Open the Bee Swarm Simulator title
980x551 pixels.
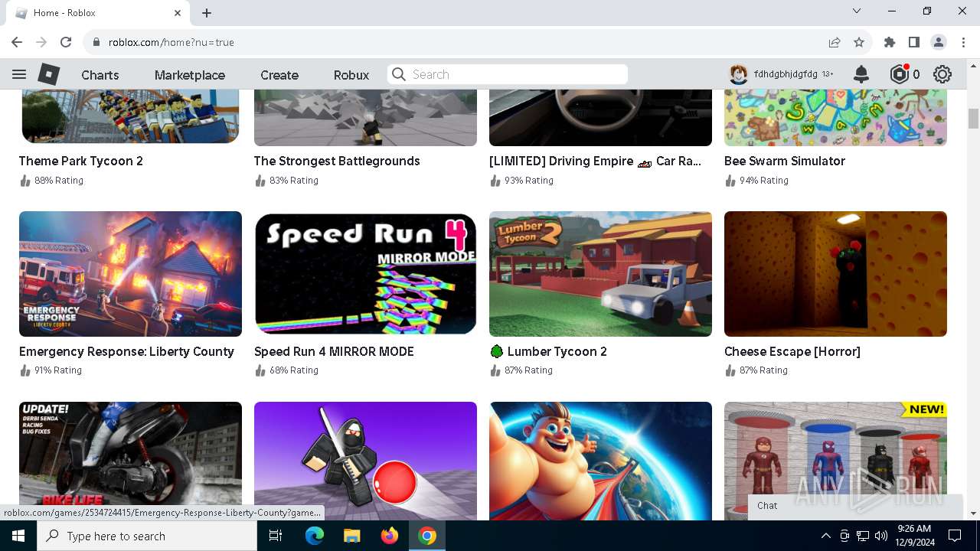coord(785,161)
